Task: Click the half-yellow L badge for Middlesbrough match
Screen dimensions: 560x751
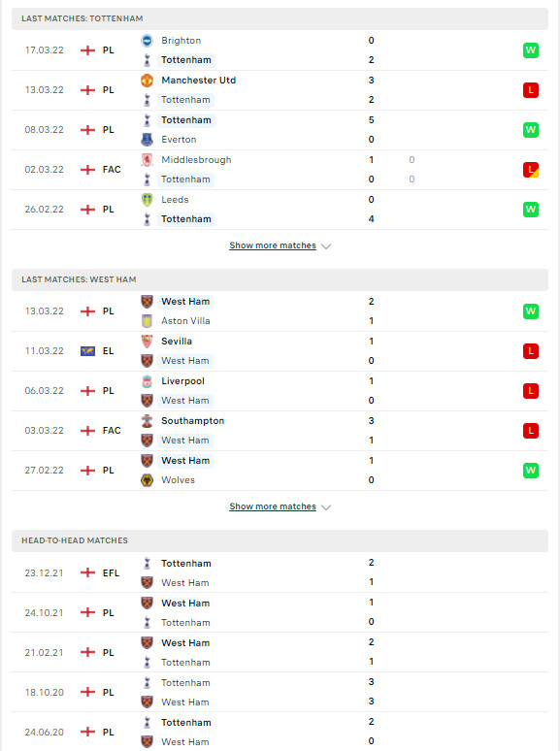Action: tap(530, 170)
